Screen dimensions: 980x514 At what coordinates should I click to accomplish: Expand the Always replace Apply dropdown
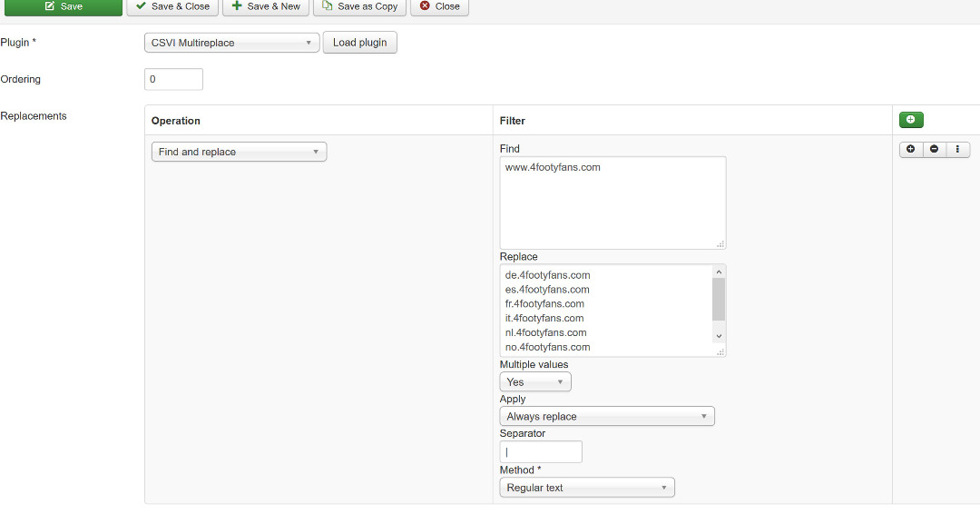coord(606,417)
